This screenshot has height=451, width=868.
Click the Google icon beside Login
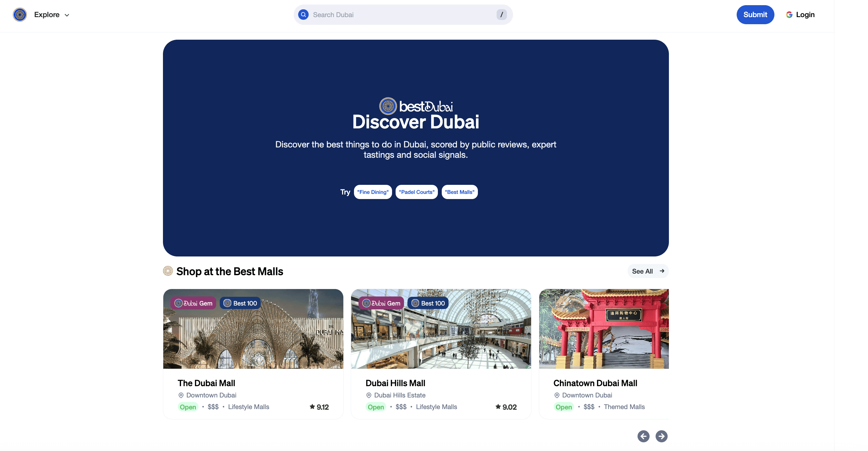[x=789, y=15]
